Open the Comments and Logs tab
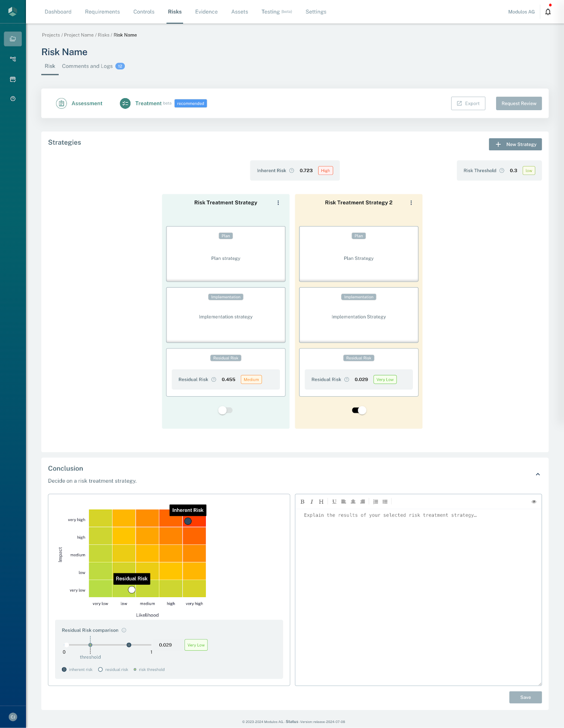Viewport: 564px width, 728px height. point(87,66)
